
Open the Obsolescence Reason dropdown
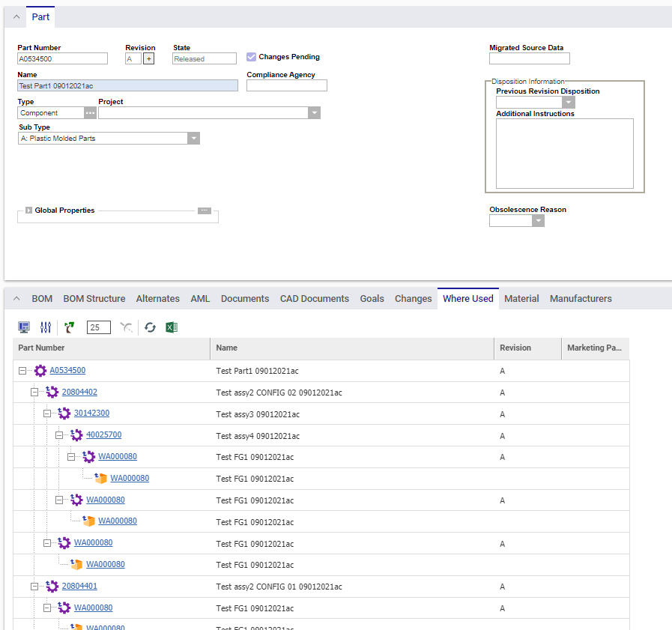point(538,221)
